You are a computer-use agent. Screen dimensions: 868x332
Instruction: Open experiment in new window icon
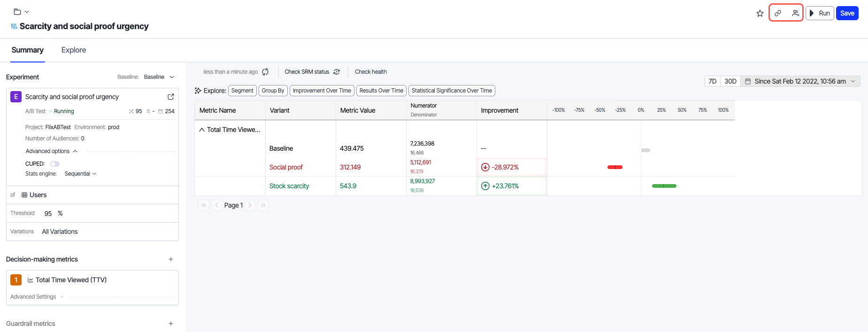[171, 97]
